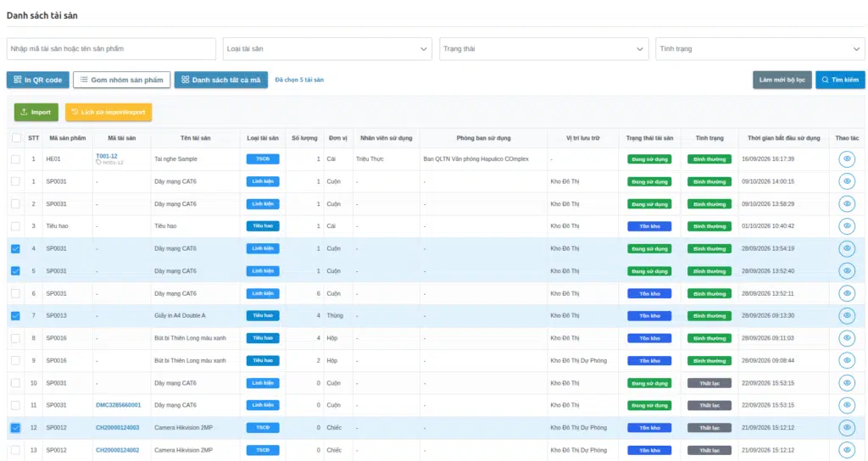
Task: Tick checkbox for row 13 CH20000124002
Action: click(15, 450)
